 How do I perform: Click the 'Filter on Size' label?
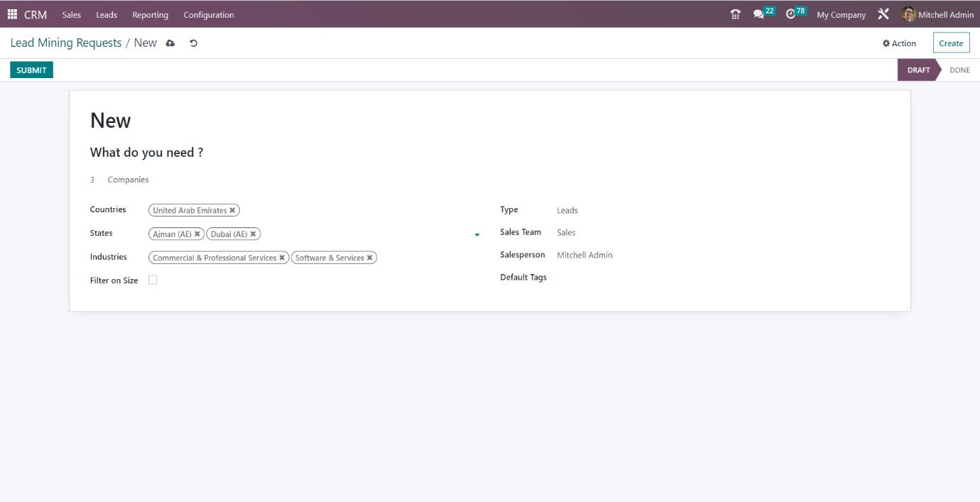pos(114,280)
